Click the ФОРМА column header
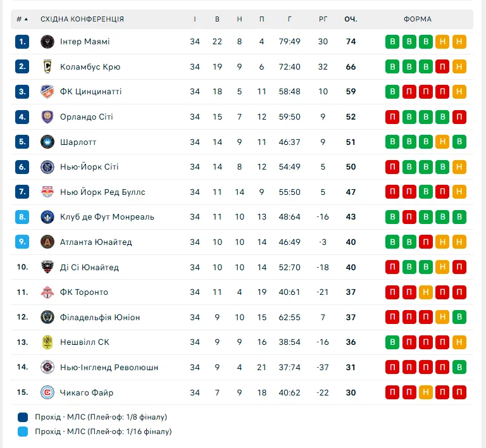 [x=418, y=19]
